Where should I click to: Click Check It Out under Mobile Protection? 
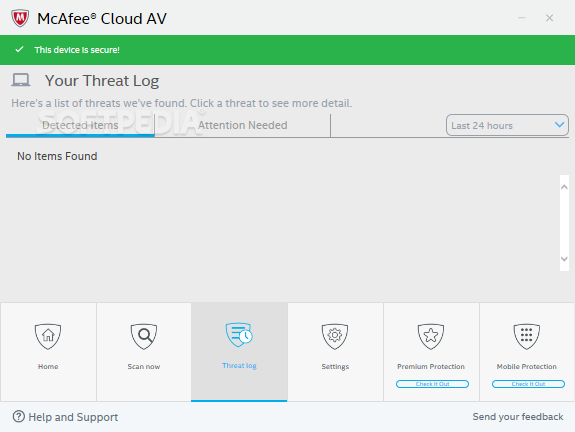pos(528,384)
